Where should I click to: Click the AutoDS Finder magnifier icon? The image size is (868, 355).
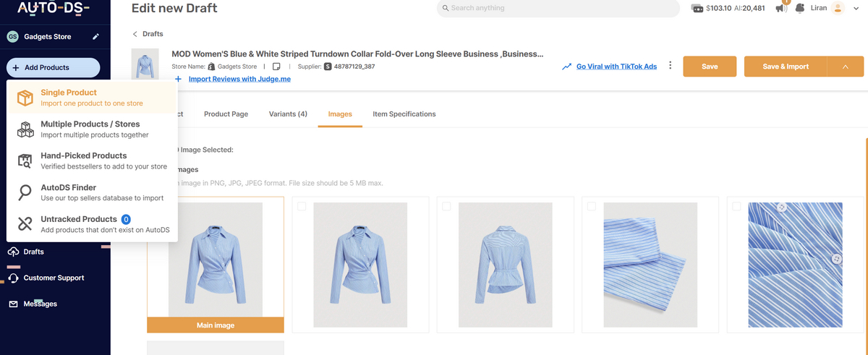(x=25, y=192)
